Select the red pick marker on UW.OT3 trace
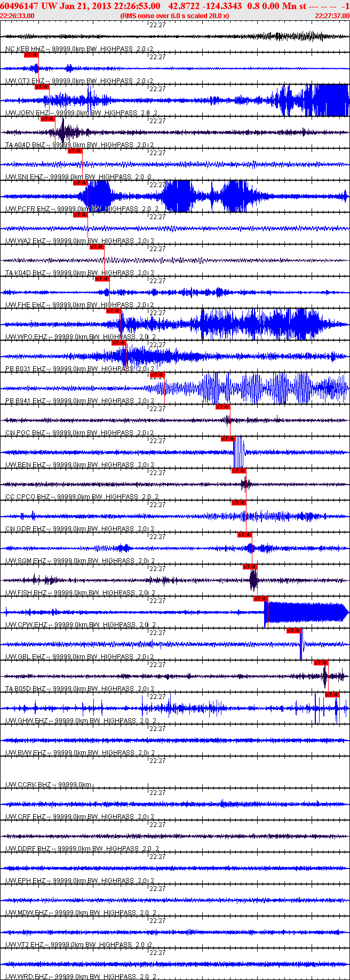This screenshot has height=980, width=350. click(31, 55)
